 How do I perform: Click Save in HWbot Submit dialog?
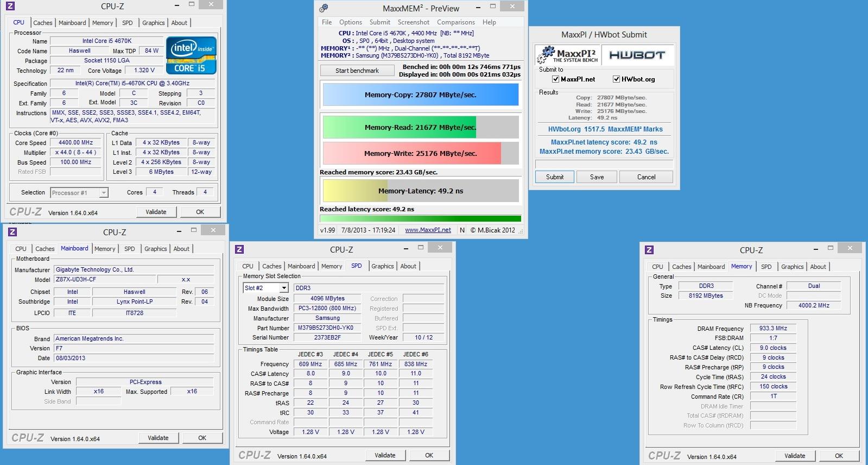click(x=597, y=177)
